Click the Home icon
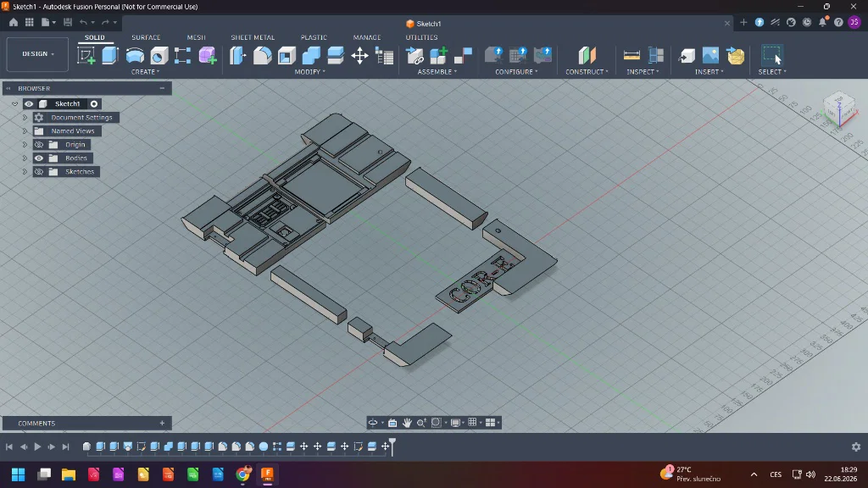The height and width of the screenshot is (488, 868). [x=14, y=22]
